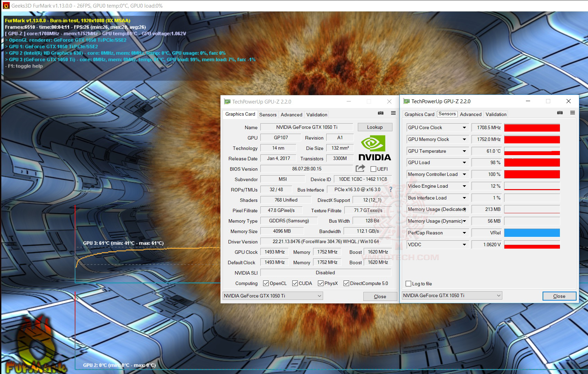
Task: Click the Bus Interface question mark help icon
Action: [x=391, y=189]
